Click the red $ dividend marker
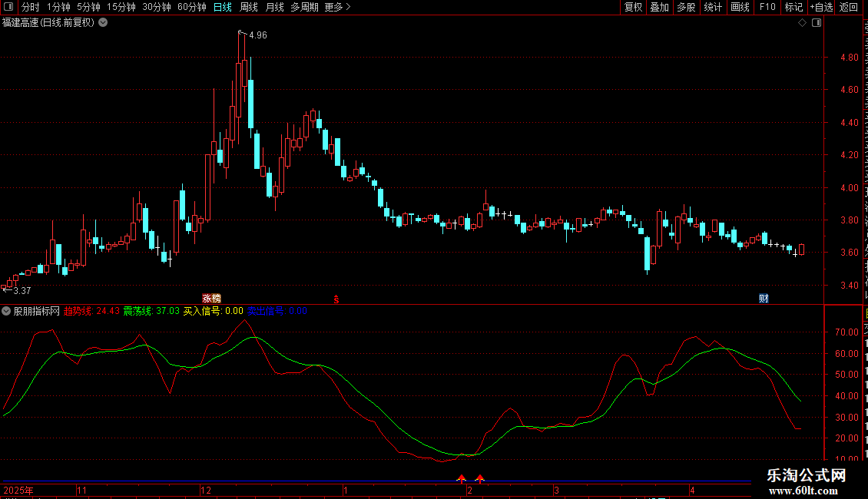The image size is (868, 499). (x=336, y=299)
